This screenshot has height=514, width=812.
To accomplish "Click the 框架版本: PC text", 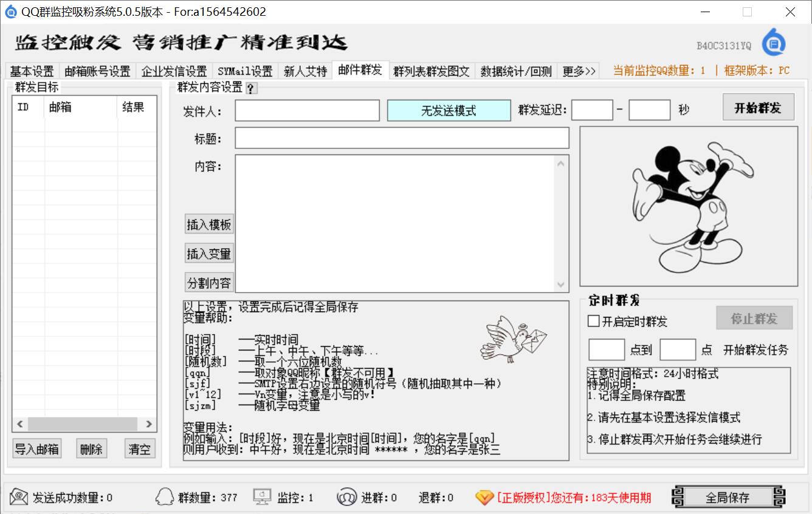I will tap(757, 71).
